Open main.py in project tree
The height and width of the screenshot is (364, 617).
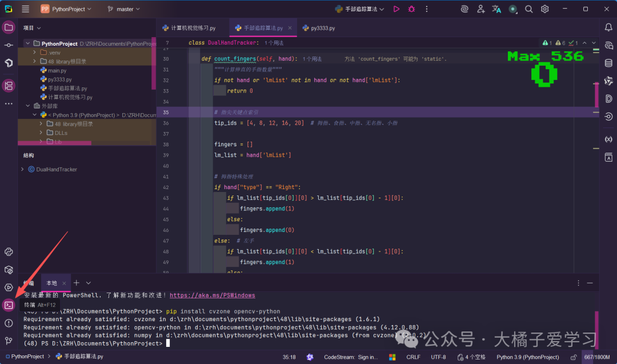tap(57, 70)
